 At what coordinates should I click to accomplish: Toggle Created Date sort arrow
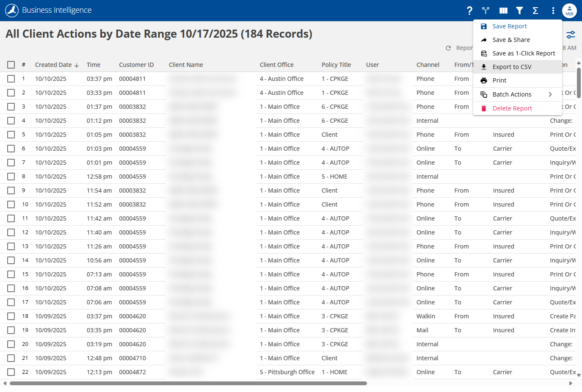(x=77, y=65)
